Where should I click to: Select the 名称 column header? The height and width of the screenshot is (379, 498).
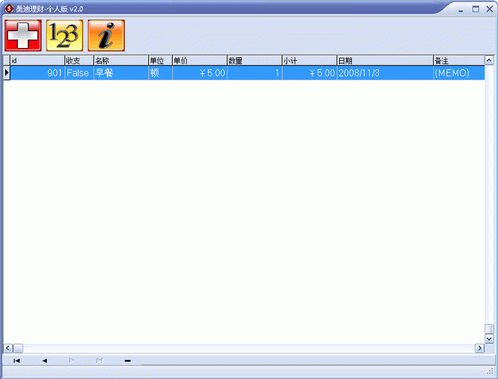click(x=121, y=61)
